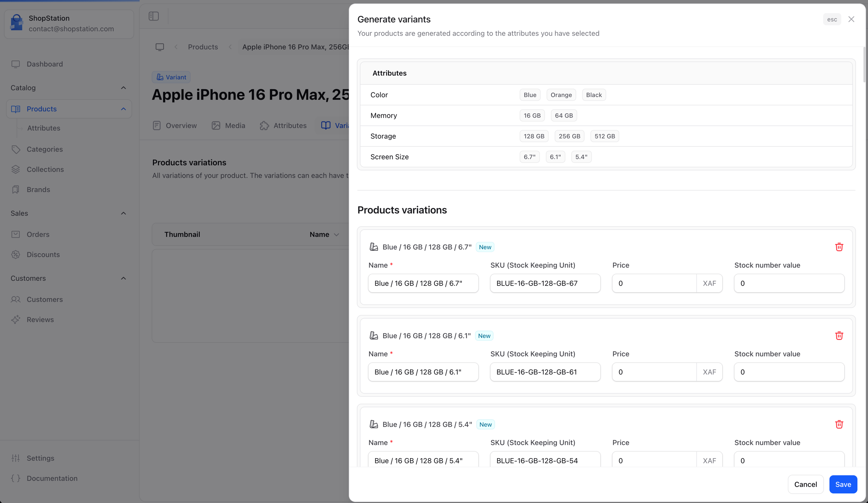868x503 pixels.
Task: Open Attributes submenu item under Products
Action: pos(44,128)
